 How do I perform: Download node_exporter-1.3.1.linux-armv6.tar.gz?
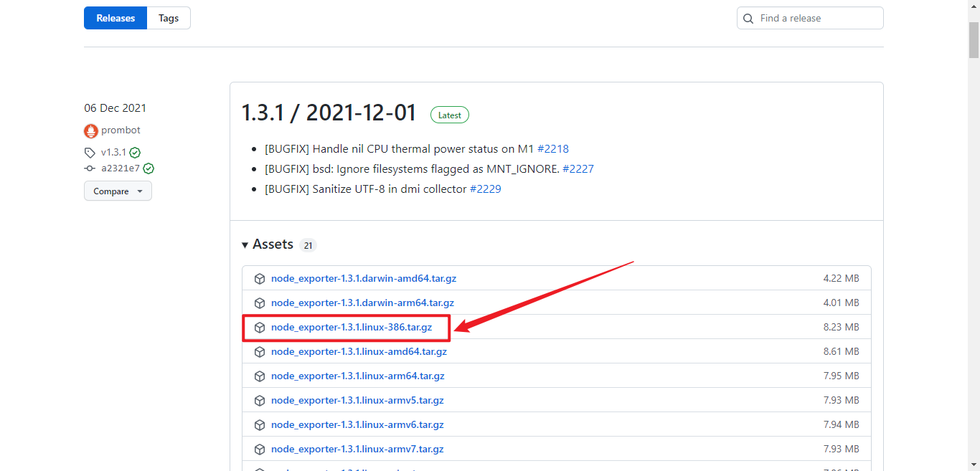click(357, 424)
